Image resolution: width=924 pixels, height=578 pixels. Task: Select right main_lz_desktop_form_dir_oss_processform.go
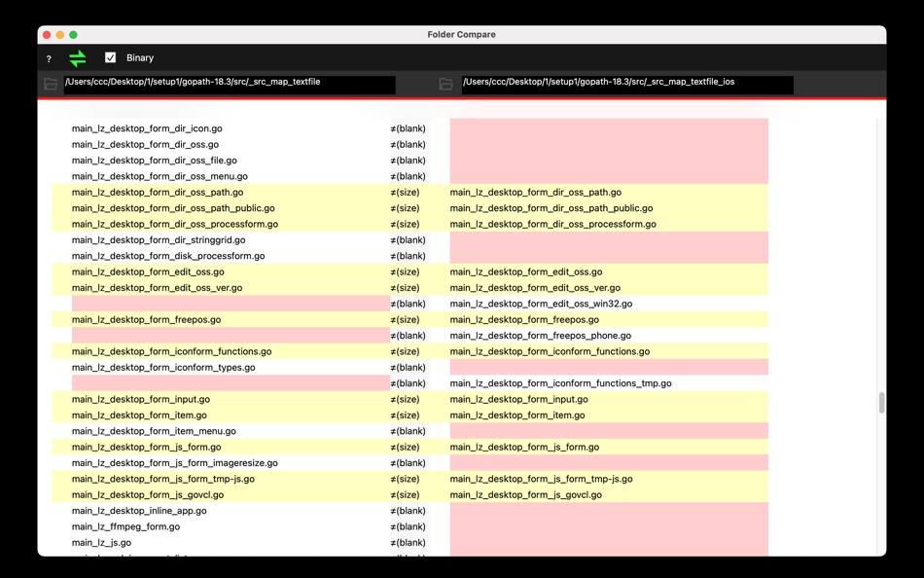pos(553,224)
